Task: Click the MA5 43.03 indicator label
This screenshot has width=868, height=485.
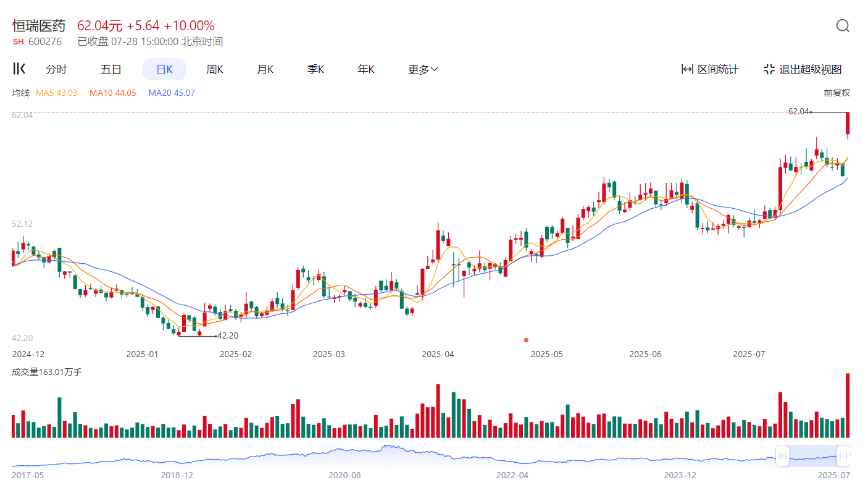Action: coord(56,93)
